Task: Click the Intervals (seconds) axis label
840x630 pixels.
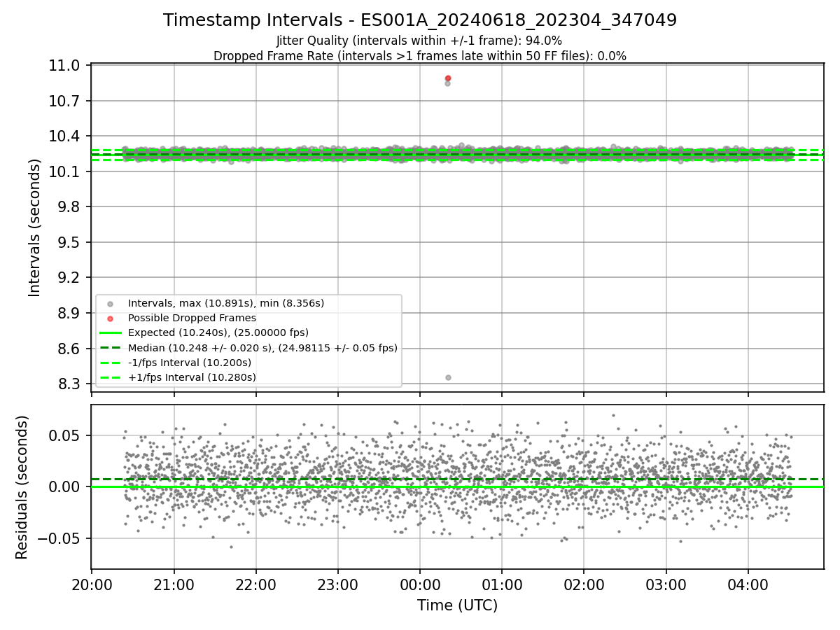Action: 35,227
